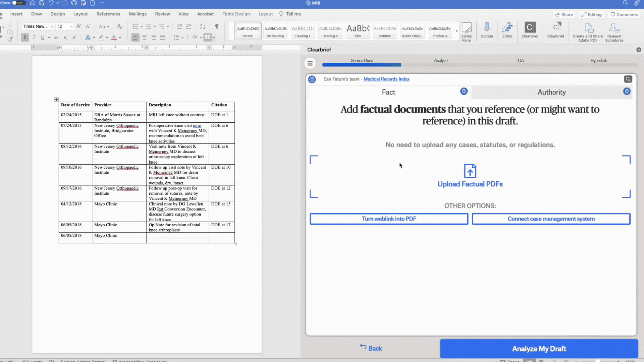The width and height of the screenshot is (644, 362).
Task: Show paragraph marks with the pilcrow icon
Action: point(216,26)
